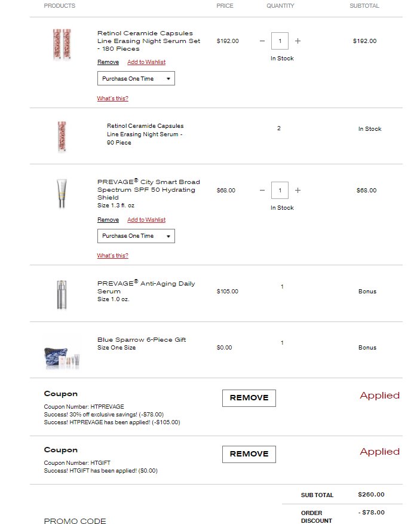Click What's this? under Retinol Set

tap(112, 99)
